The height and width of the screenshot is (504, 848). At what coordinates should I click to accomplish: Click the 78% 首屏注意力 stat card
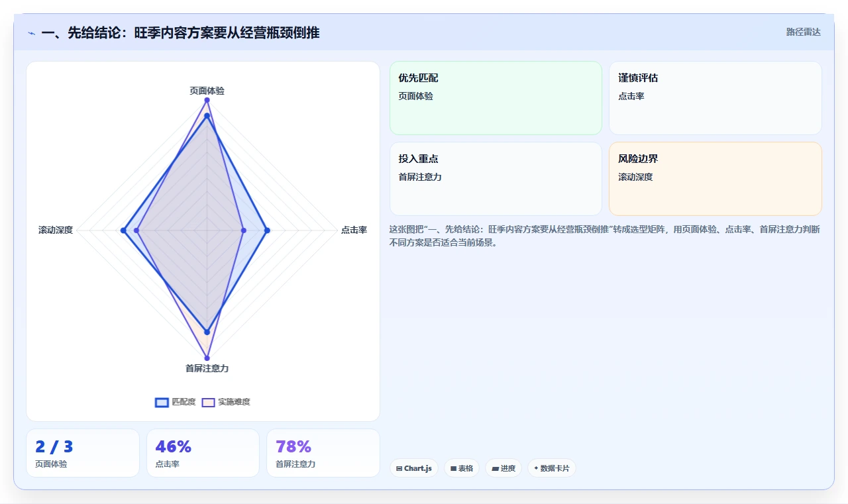[x=323, y=453]
